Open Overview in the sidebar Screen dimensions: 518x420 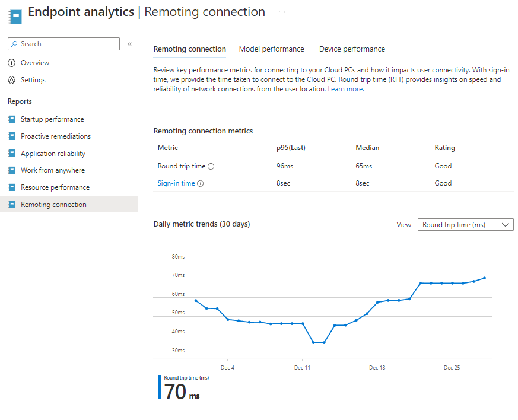pyautogui.click(x=34, y=63)
